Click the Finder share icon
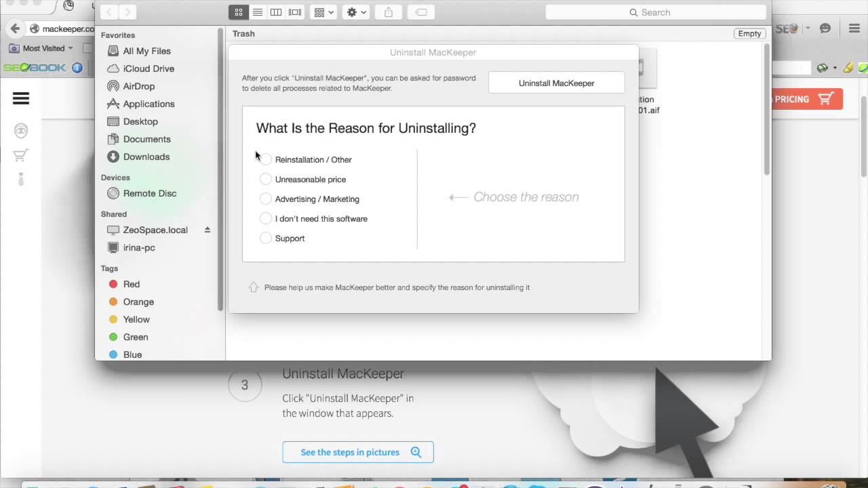The height and width of the screenshot is (488, 868). (x=389, y=12)
